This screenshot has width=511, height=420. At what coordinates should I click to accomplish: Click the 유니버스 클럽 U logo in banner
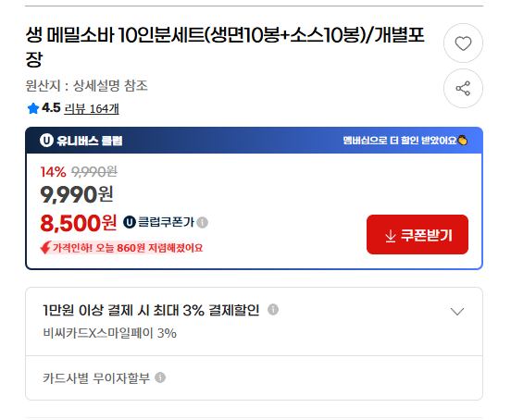pyautogui.click(x=46, y=141)
